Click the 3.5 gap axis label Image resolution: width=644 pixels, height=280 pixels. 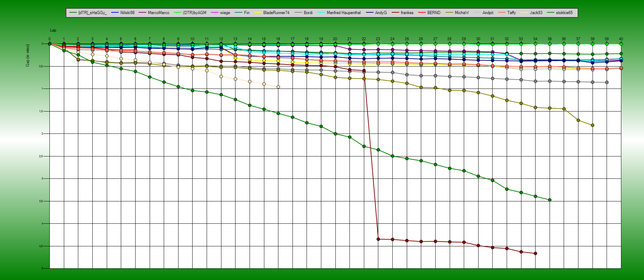(41, 201)
